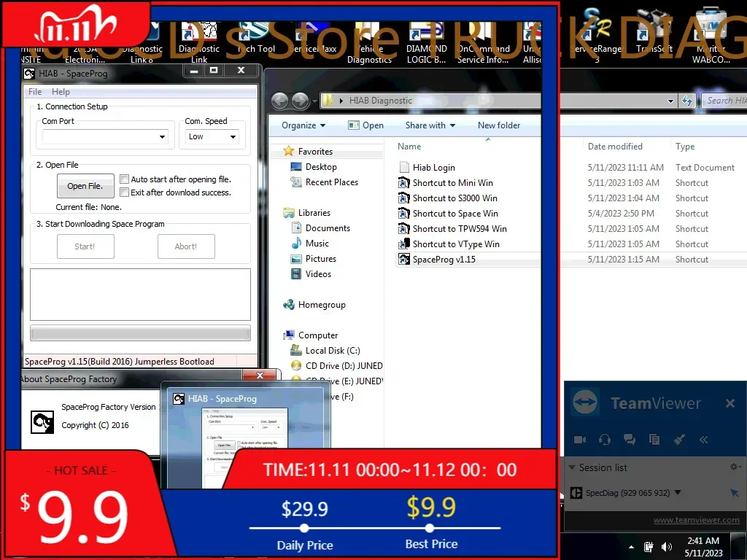Open the Help menu in SpaceProg
This screenshot has height=560, width=747.
pyautogui.click(x=61, y=92)
